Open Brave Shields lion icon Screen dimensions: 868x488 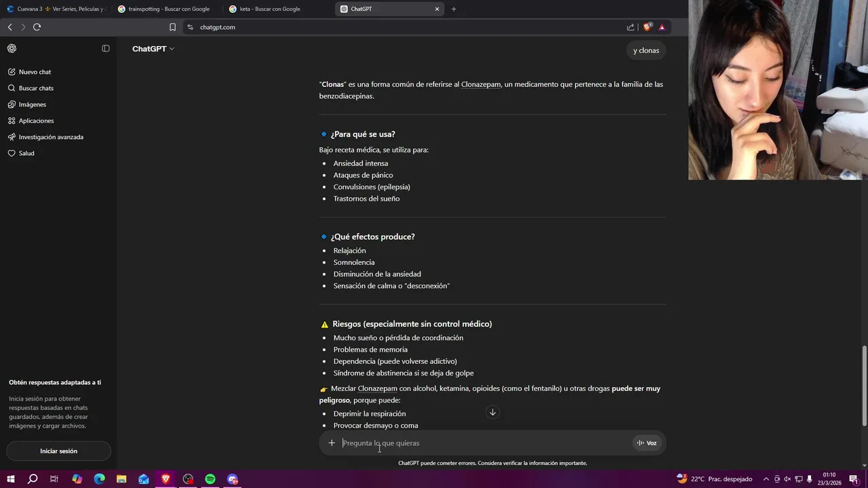point(647,27)
